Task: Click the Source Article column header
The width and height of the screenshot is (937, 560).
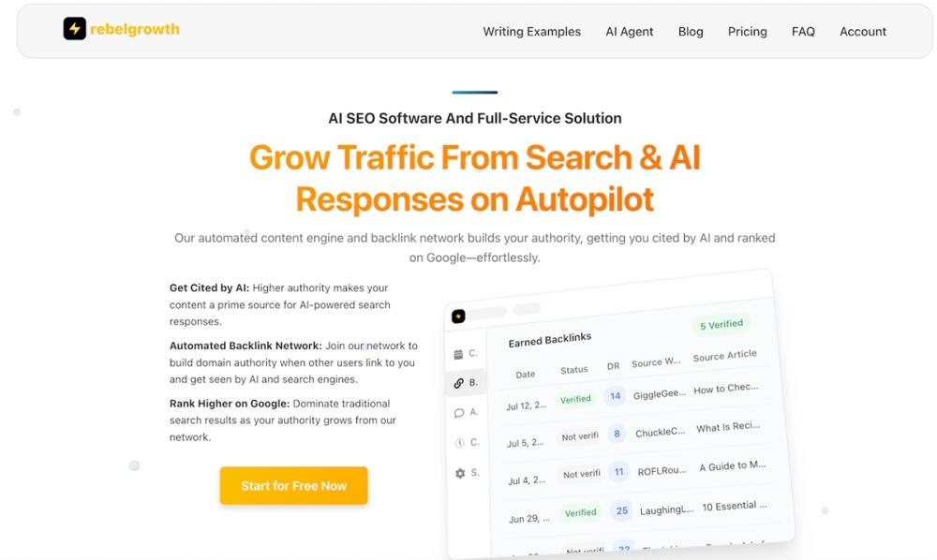Action: tap(725, 356)
